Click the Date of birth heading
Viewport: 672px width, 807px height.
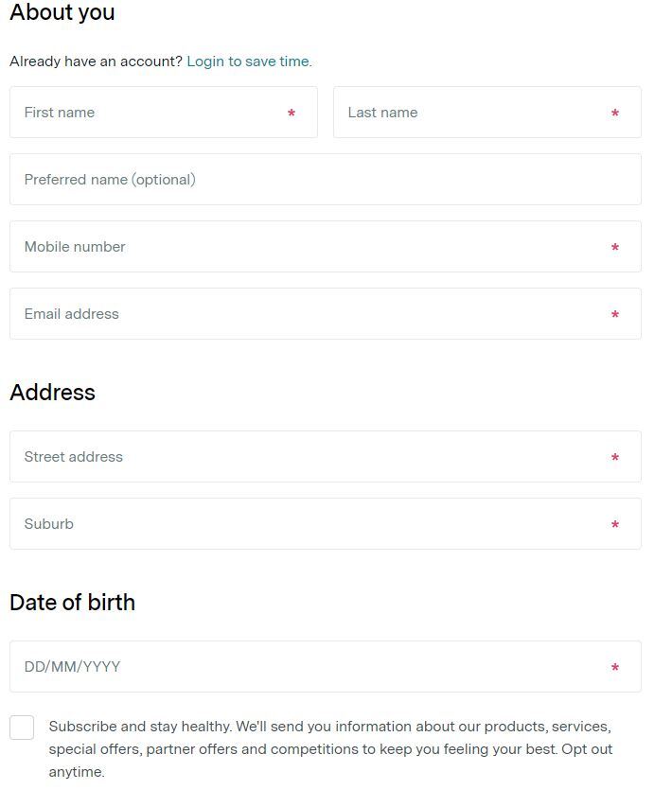72,603
